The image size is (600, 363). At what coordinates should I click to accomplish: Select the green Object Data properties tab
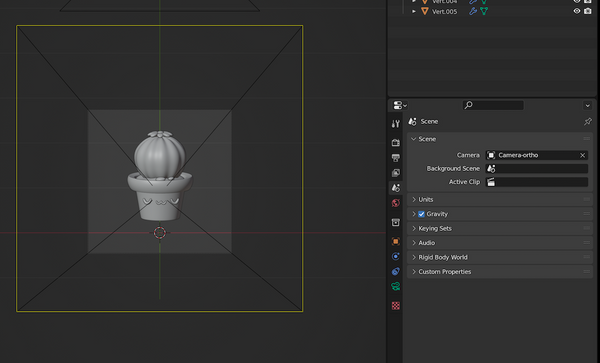pos(396,286)
